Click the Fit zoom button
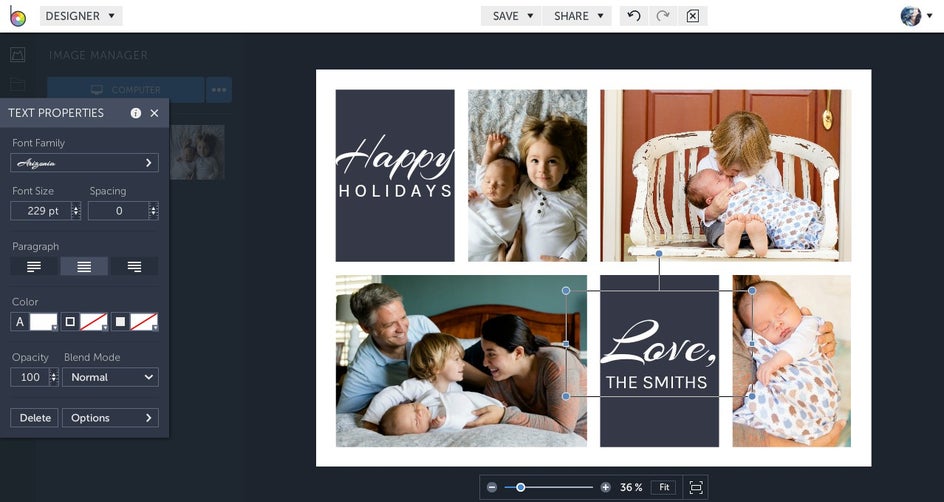The image size is (944, 502). point(663,487)
